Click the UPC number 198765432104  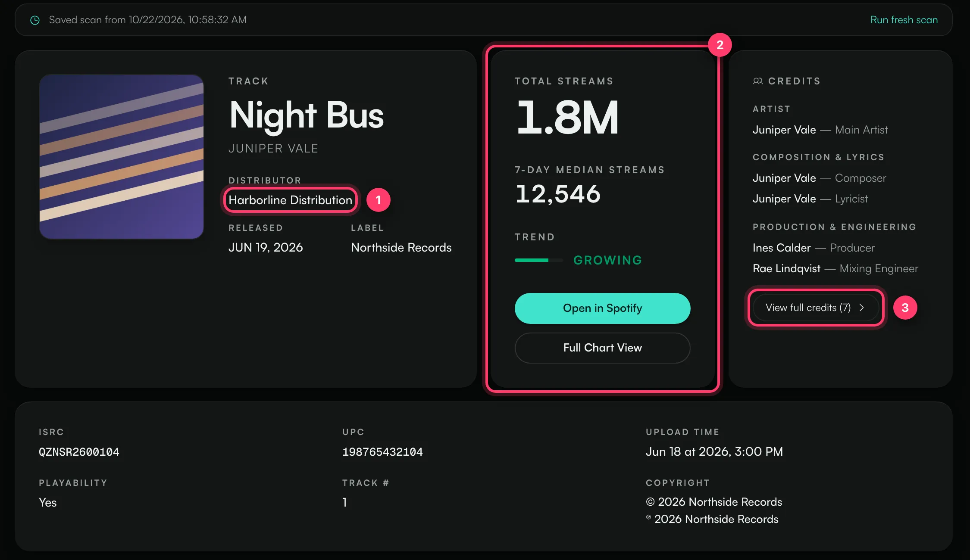point(382,452)
